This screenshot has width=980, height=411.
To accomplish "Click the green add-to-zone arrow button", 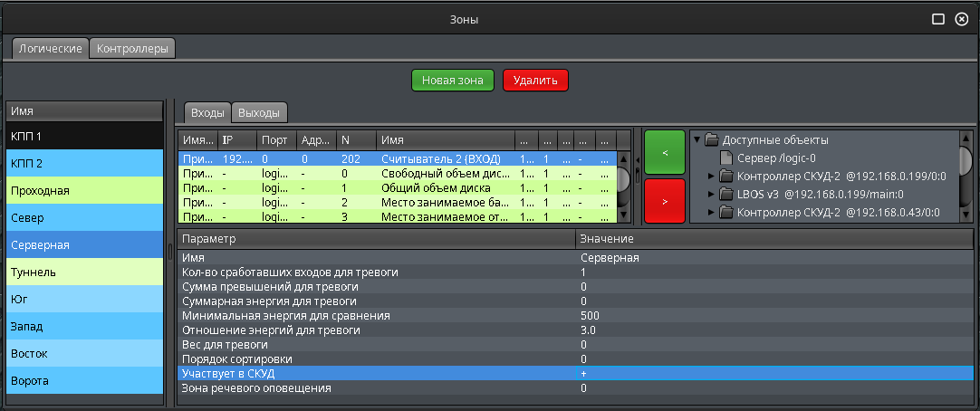I will (x=665, y=153).
